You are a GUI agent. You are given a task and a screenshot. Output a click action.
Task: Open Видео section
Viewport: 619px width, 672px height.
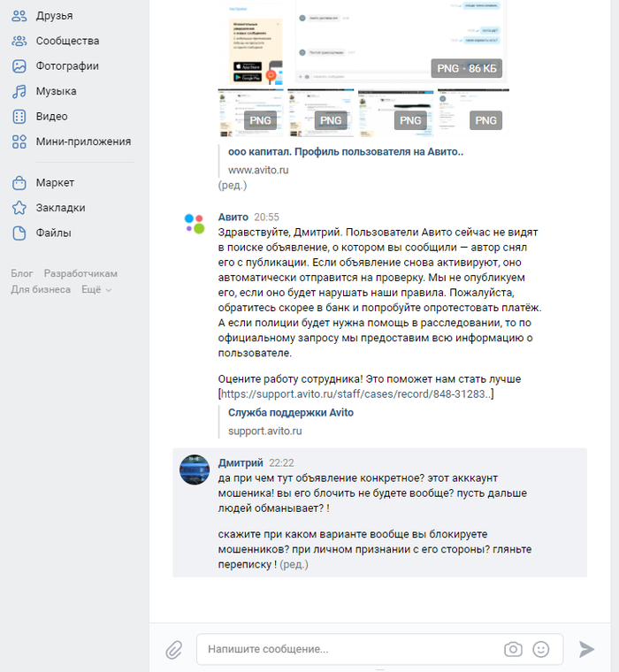tap(52, 117)
